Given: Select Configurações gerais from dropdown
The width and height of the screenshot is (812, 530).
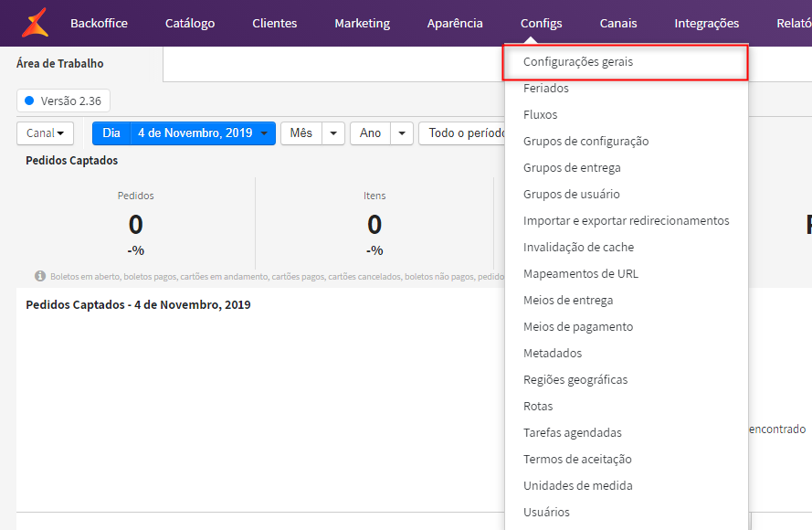Looking at the screenshot, I should tap(626, 62).
